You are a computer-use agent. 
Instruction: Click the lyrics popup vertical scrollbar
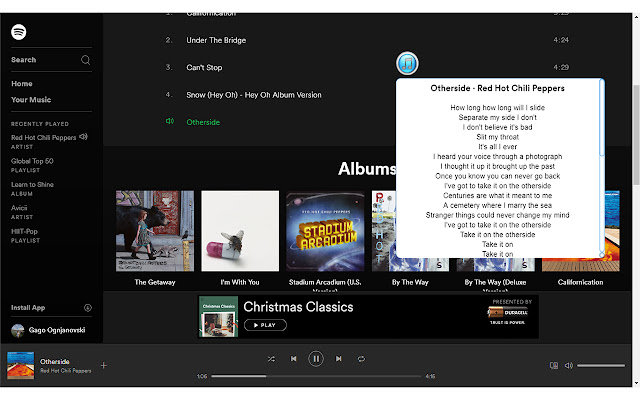602,118
